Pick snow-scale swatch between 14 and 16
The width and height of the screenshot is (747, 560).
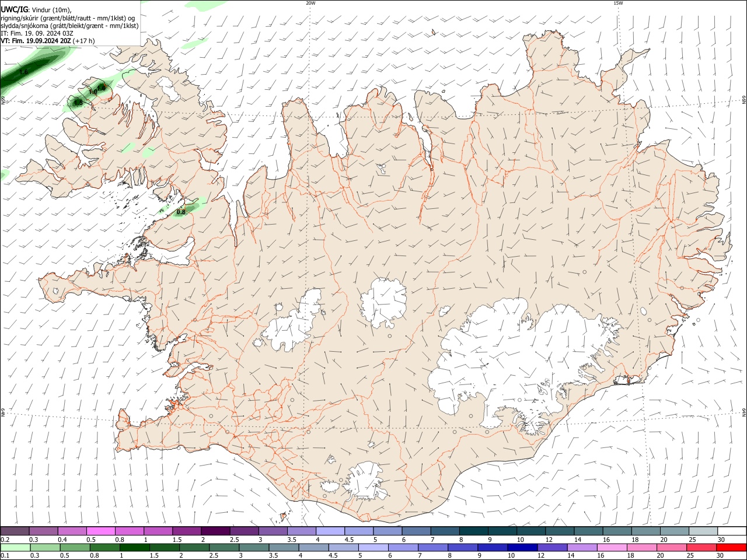pyautogui.click(x=588, y=531)
